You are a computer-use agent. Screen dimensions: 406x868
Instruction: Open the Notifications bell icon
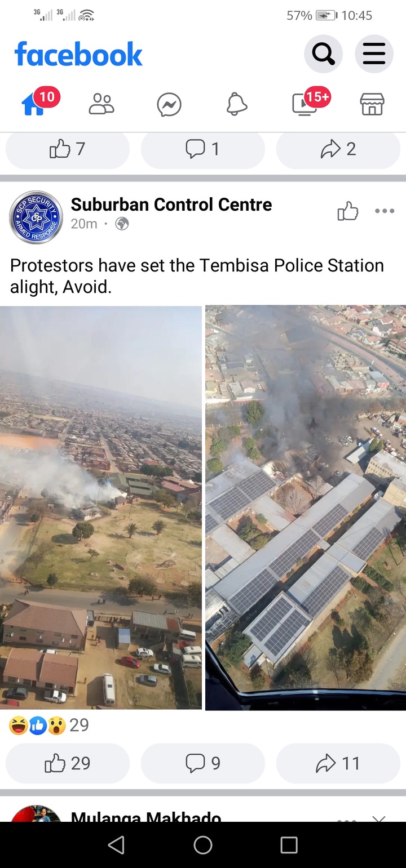(237, 104)
